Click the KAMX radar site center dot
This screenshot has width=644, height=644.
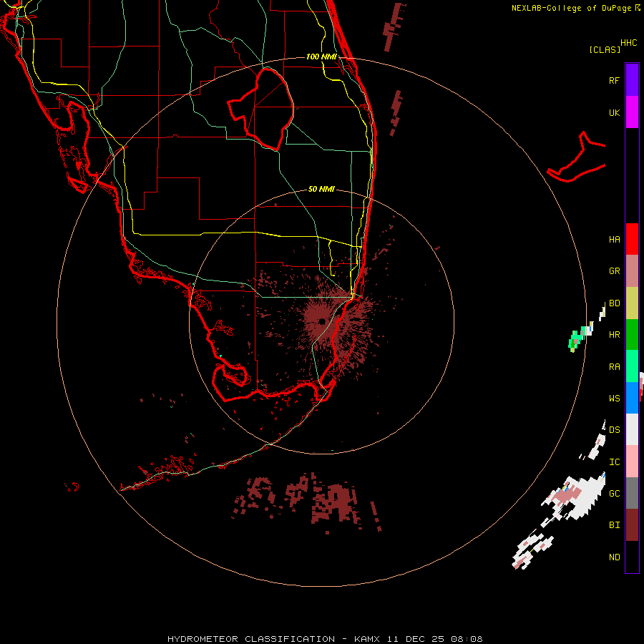(321, 321)
